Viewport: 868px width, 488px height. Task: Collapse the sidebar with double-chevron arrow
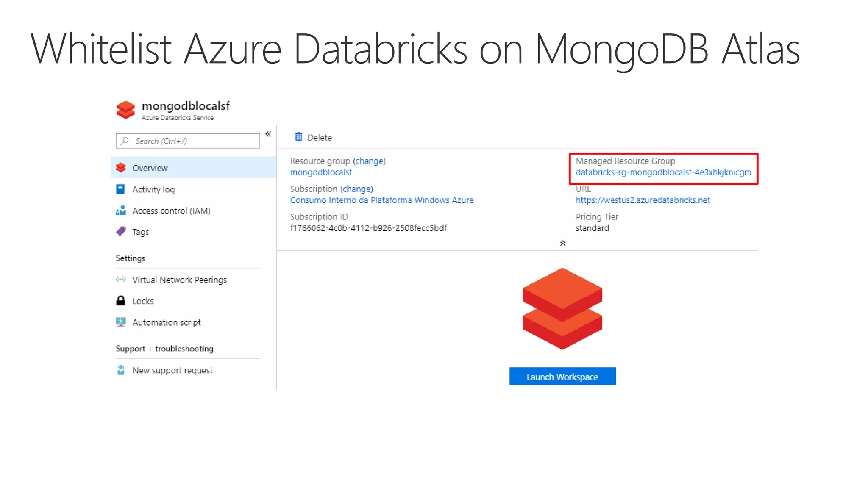pyautogui.click(x=268, y=134)
